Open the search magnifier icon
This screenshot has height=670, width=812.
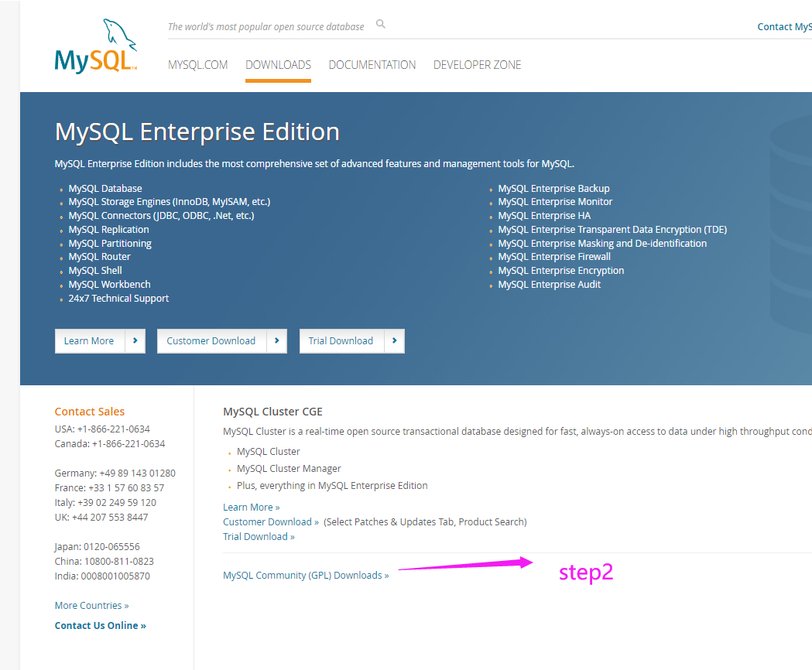[x=380, y=24]
